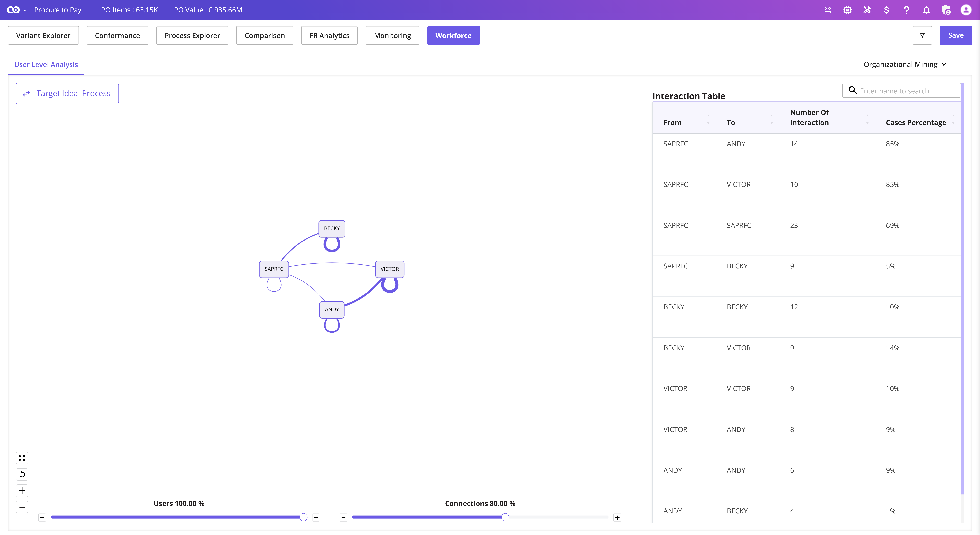Screen dimensions: 980x535
Task: Click Target Ideal Process button
Action: point(67,93)
